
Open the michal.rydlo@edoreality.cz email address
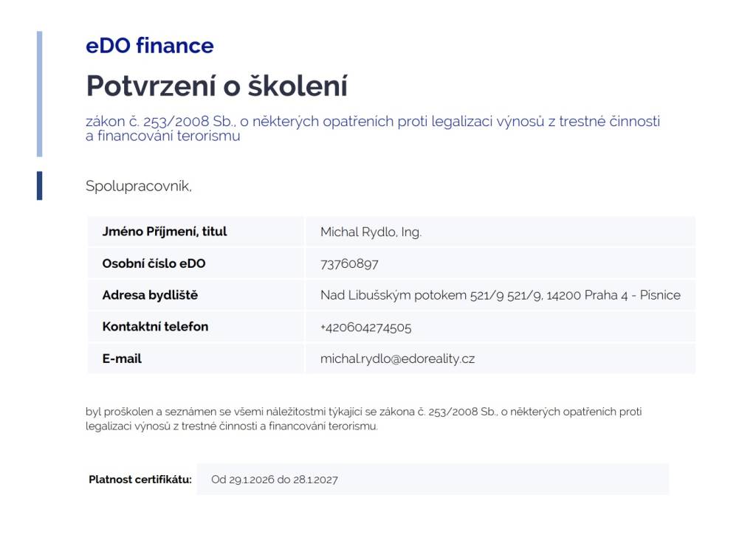coord(397,359)
